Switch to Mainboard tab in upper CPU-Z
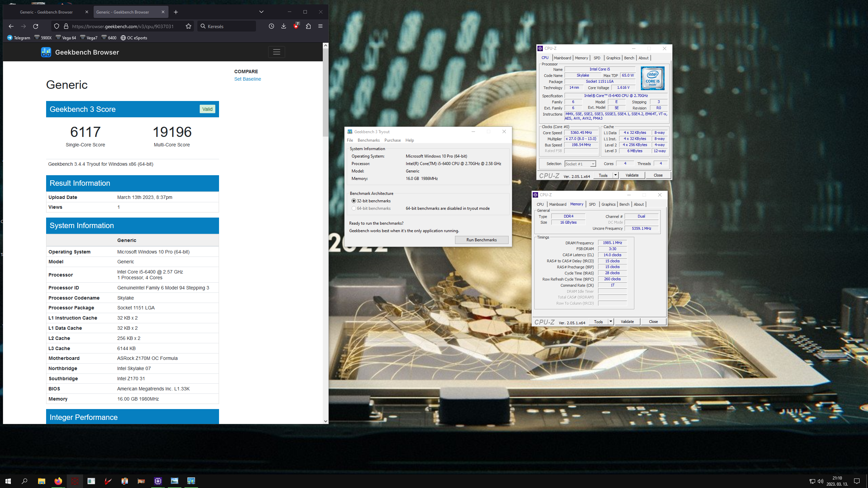 (563, 58)
